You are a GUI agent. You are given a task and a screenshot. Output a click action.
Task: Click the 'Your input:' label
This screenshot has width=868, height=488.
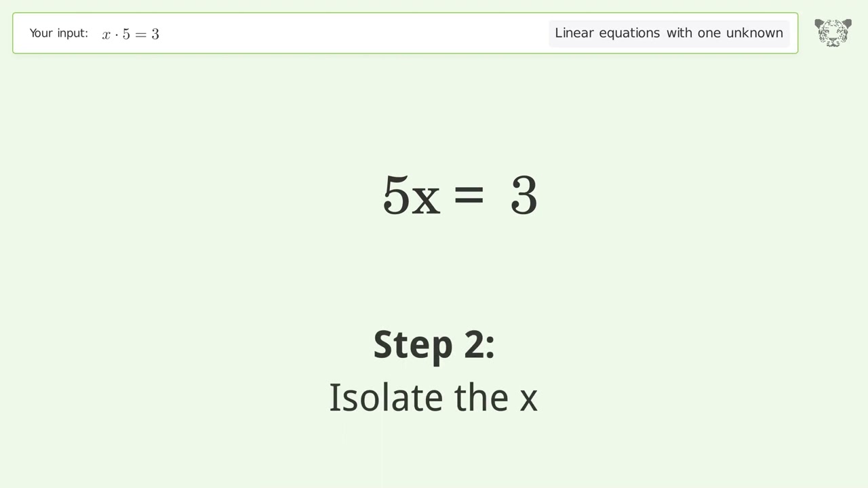[x=59, y=33]
